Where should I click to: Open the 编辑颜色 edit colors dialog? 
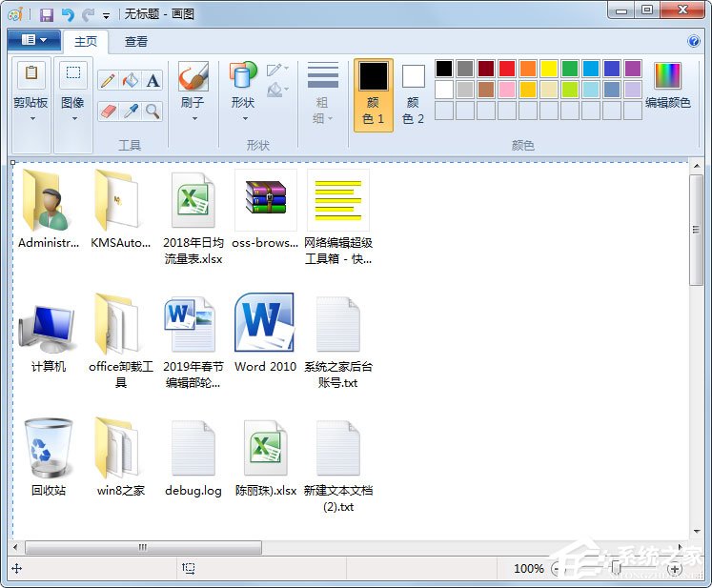667,86
